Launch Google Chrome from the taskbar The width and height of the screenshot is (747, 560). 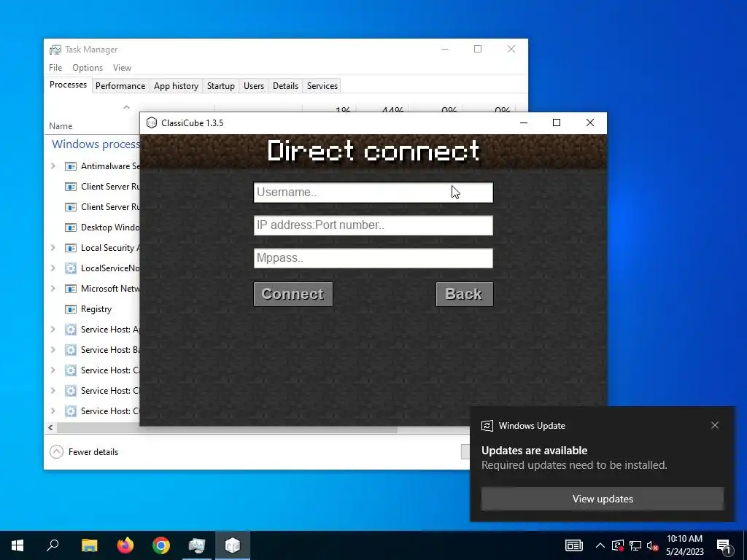pos(161,545)
